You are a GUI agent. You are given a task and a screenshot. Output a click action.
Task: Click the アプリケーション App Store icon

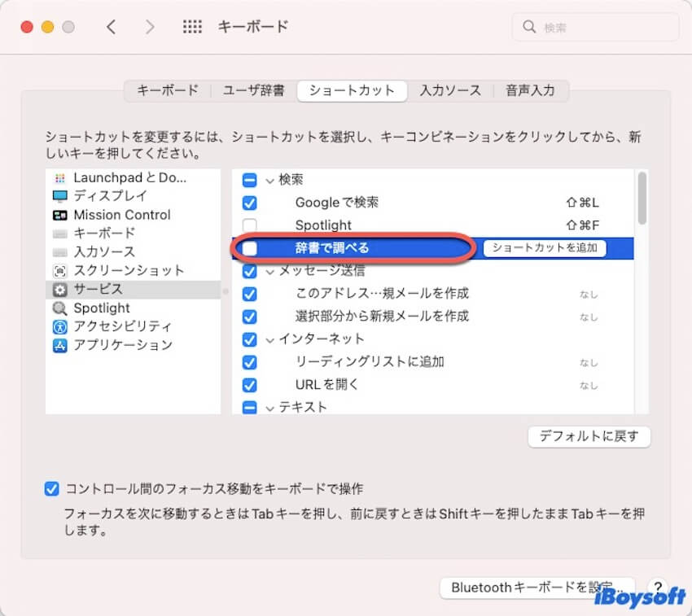point(59,345)
